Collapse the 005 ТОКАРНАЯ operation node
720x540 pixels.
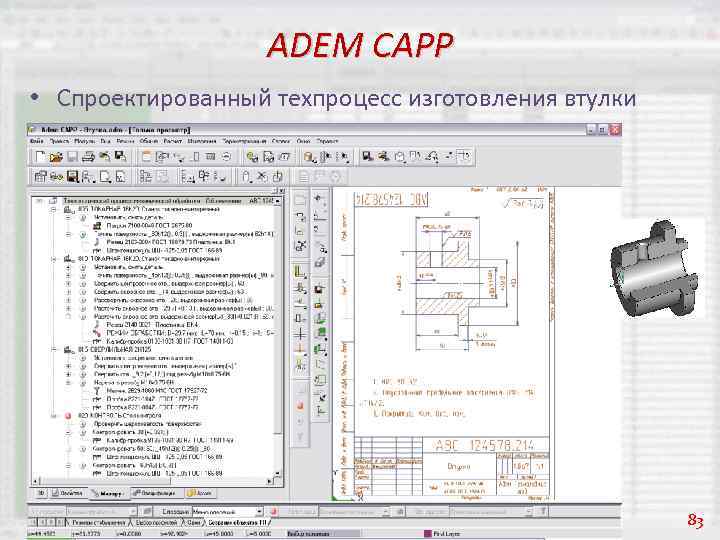pyautogui.click(x=53, y=209)
